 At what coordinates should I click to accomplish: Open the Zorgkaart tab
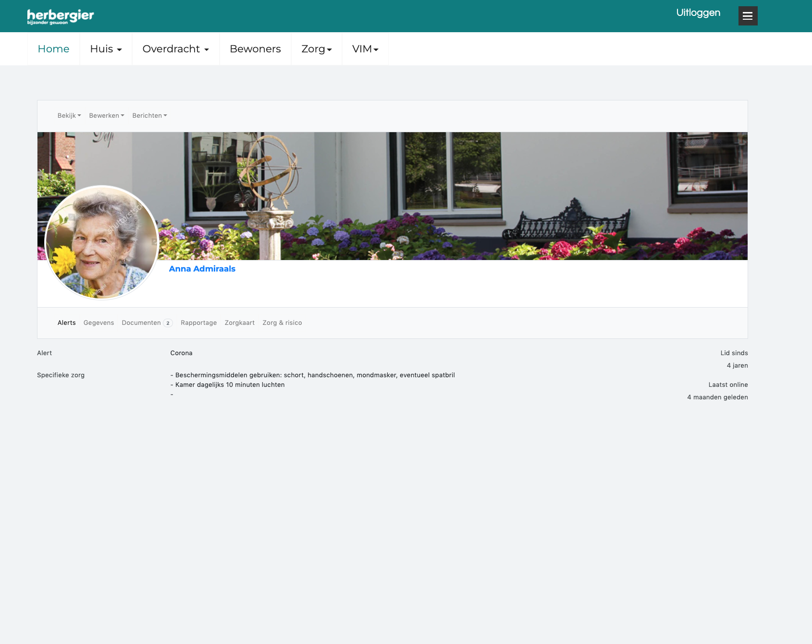click(x=239, y=323)
